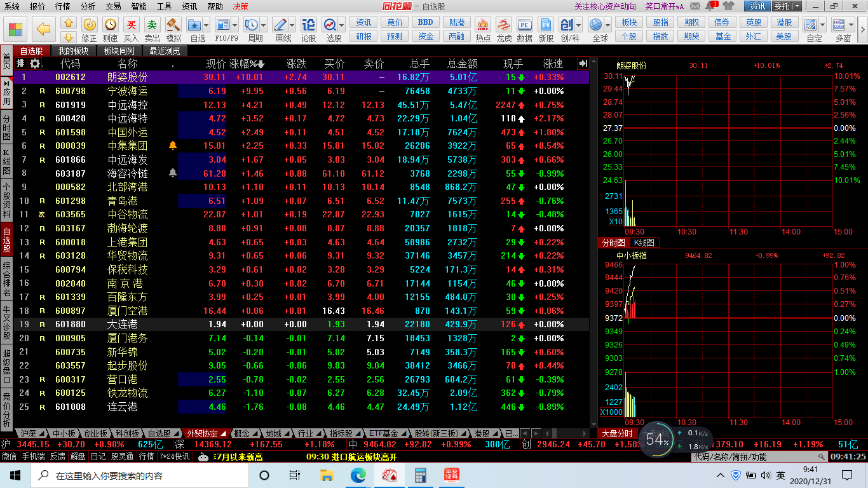
Task: Switch to 最近浏览 tab
Action: tap(165, 51)
